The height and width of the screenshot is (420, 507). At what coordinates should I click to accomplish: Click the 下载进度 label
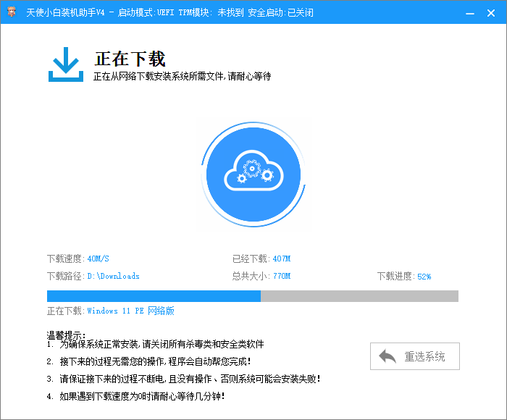click(396, 276)
